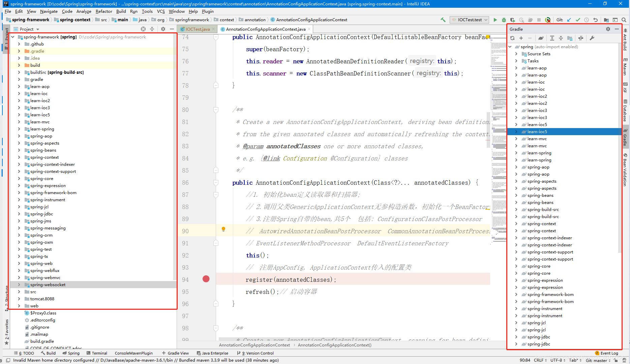Open Project panel gear settings
Image resolution: width=630 pixels, height=364 pixels.
pyautogui.click(x=163, y=29)
